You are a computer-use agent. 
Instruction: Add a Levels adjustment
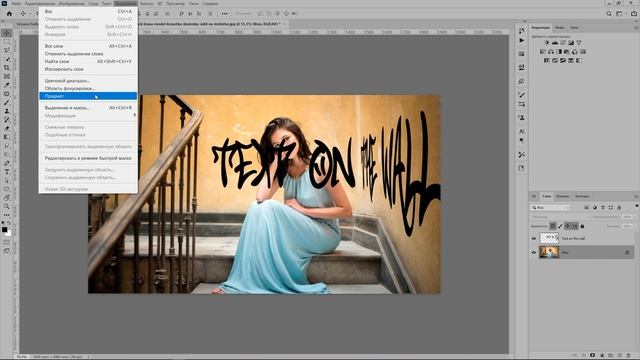[x=555, y=42]
